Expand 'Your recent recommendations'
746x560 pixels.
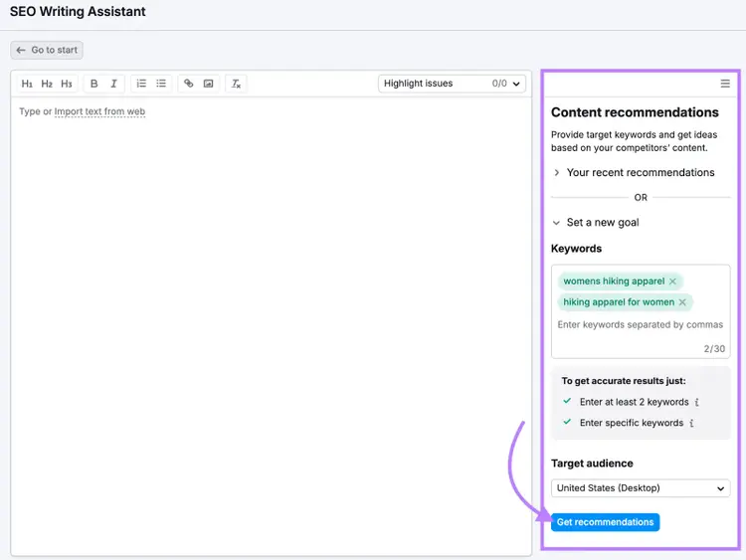pos(635,173)
